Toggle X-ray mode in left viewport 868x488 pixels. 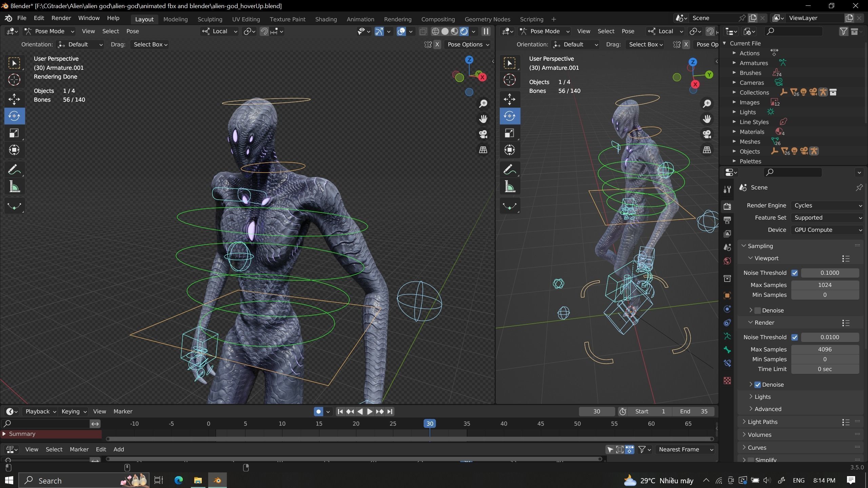[423, 32]
